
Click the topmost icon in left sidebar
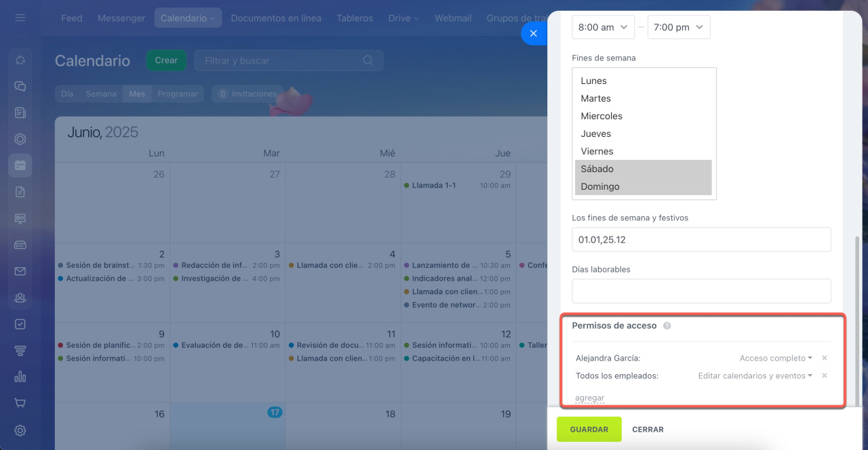coord(20,60)
